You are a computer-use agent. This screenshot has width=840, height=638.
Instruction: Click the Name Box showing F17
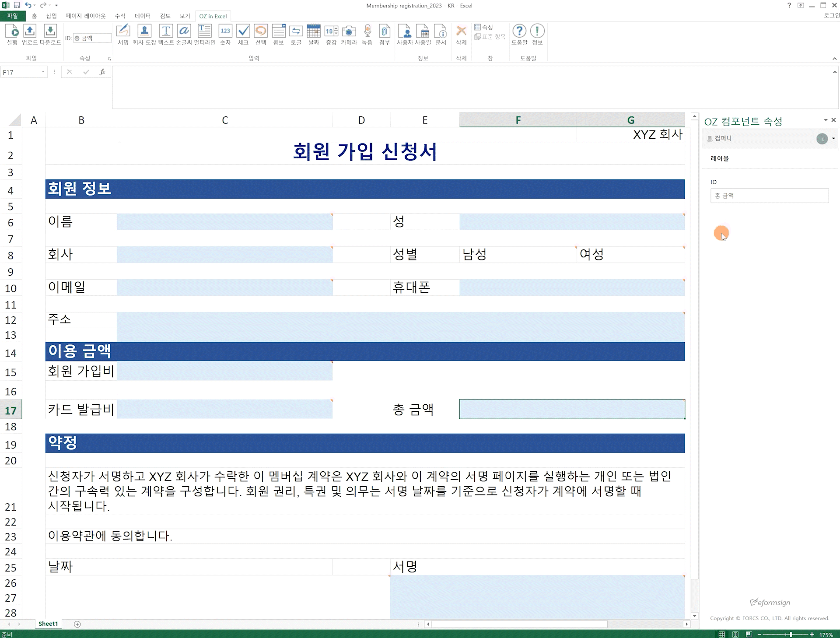coord(20,72)
